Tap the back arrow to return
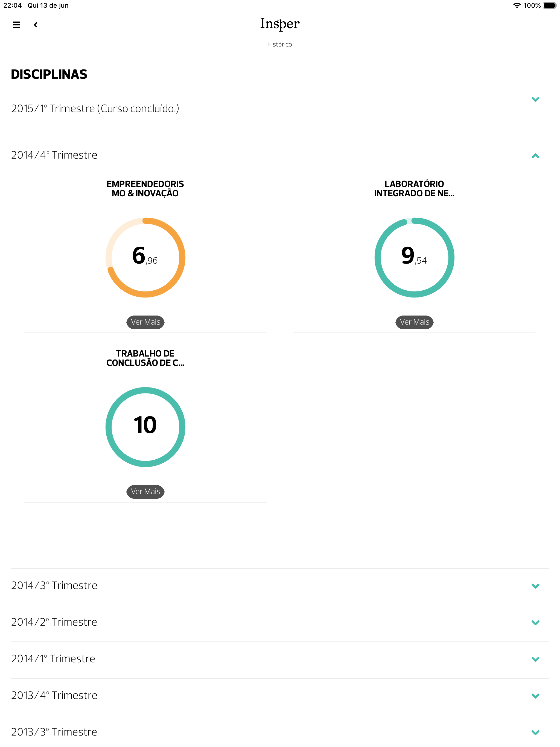Screen dimensions: 560x747 (35, 25)
